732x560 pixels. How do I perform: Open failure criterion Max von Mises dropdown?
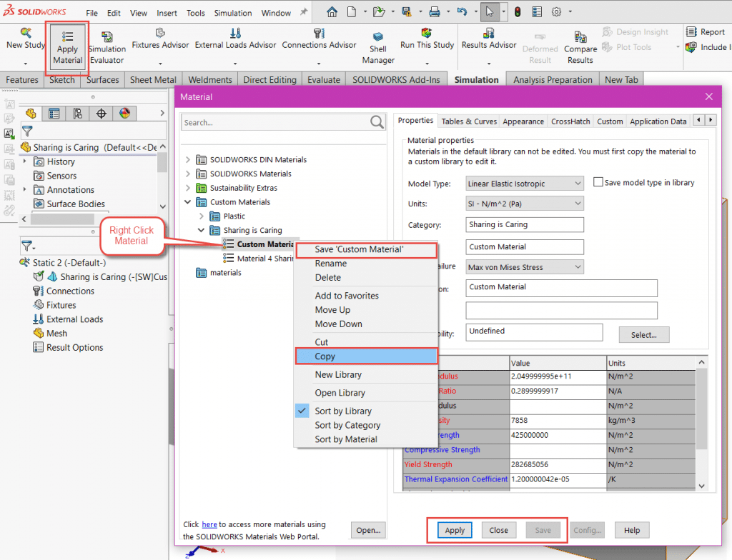coord(525,267)
